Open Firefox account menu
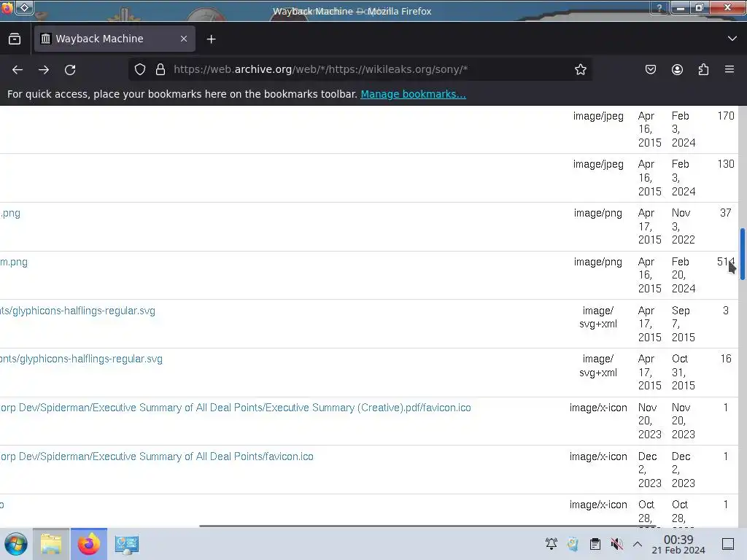 677,69
